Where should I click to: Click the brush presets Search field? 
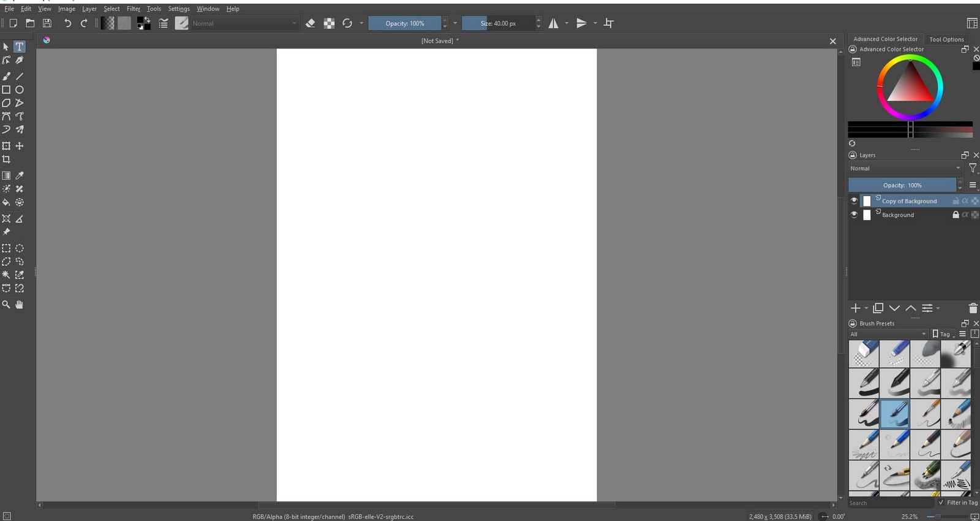point(892,503)
